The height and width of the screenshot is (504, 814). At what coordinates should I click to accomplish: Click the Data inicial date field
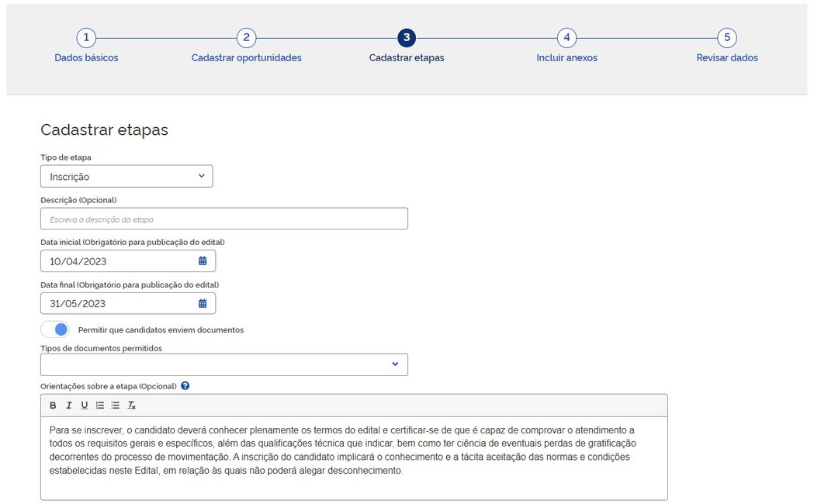pos(116,261)
